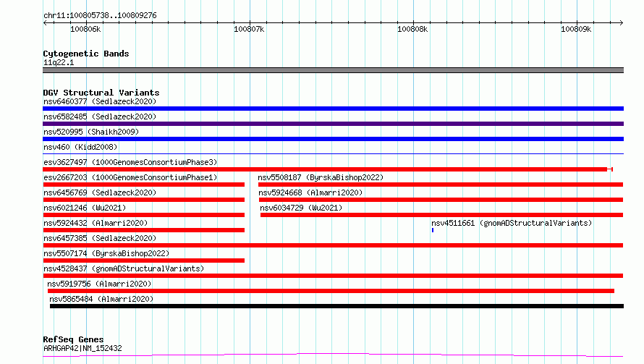Click the red nsv5924668 variant bar
Image resolution: width=644 pixels, height=364 pixels.
[441, 200]
